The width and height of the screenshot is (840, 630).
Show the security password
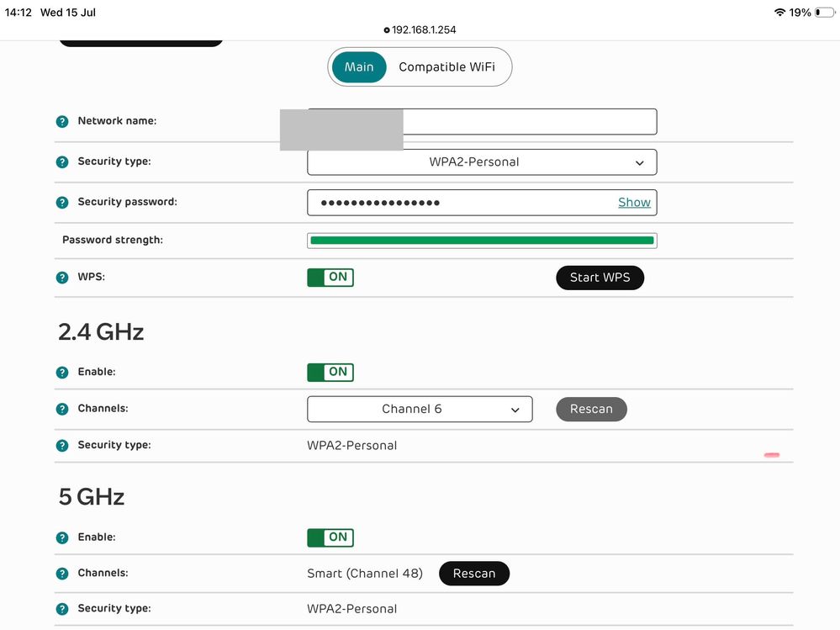(x=634, y=203)
